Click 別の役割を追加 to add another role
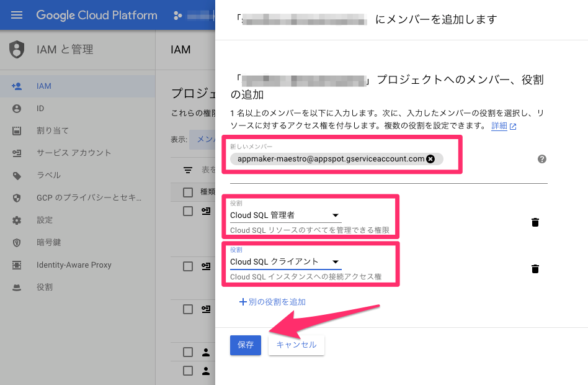The height and width of the screenshot is (385, 588). click(x=273, y=302)
